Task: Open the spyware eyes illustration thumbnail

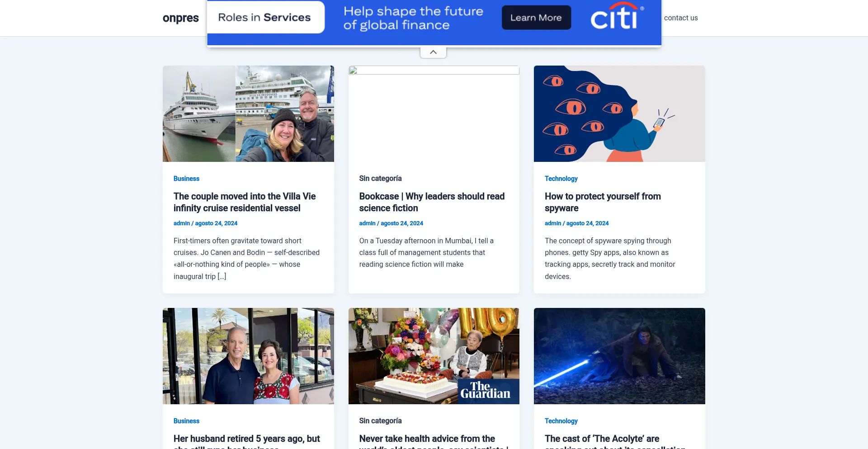Action: tap(619, 113)
